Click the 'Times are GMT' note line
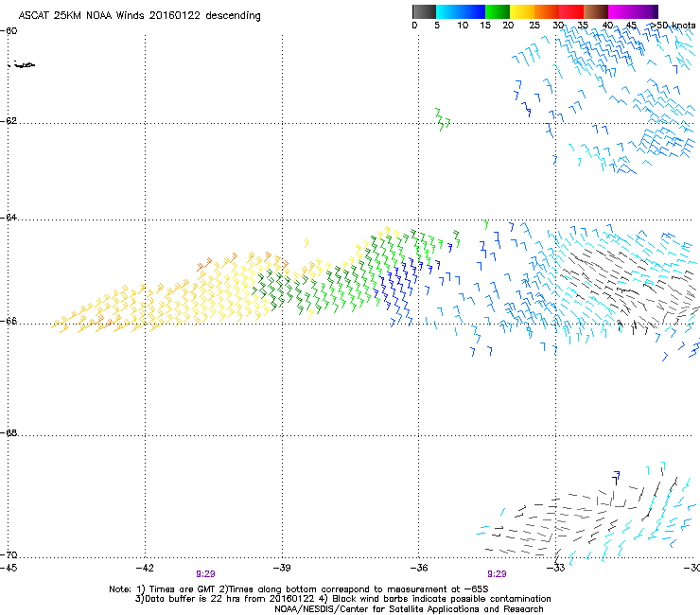Image resolution: width=700 pixels, height=615 pixels. [x=299, y=589]
